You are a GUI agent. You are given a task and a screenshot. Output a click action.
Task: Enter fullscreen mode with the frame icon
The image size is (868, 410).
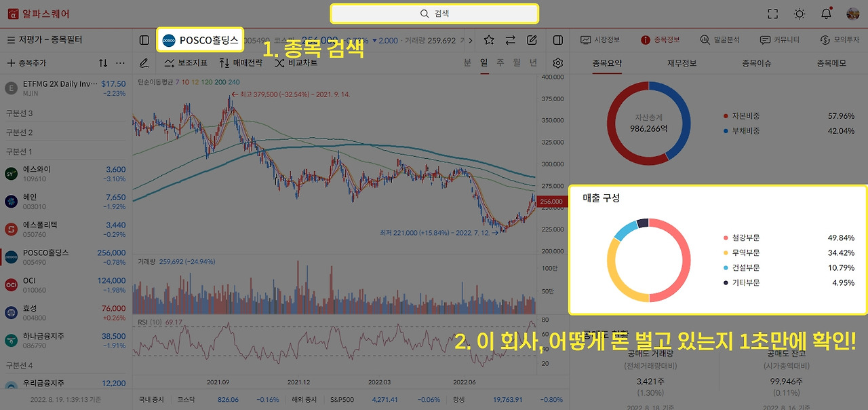[772, 14]
